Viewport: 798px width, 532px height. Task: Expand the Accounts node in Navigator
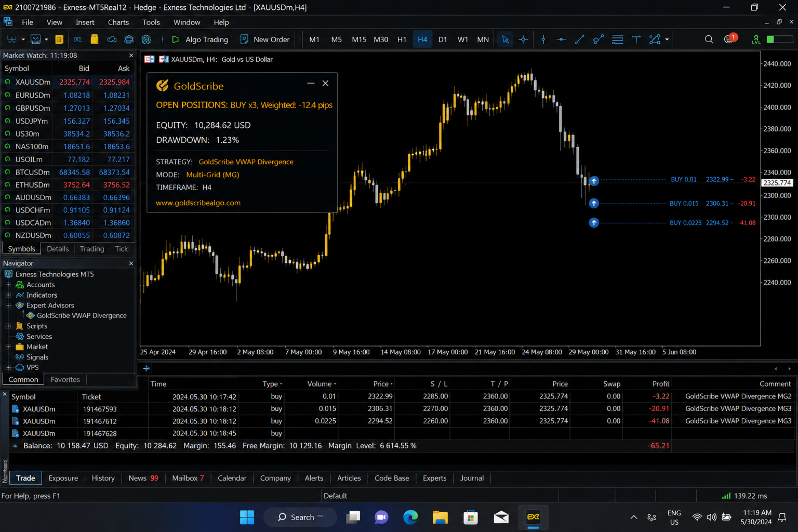click(8, 285)
